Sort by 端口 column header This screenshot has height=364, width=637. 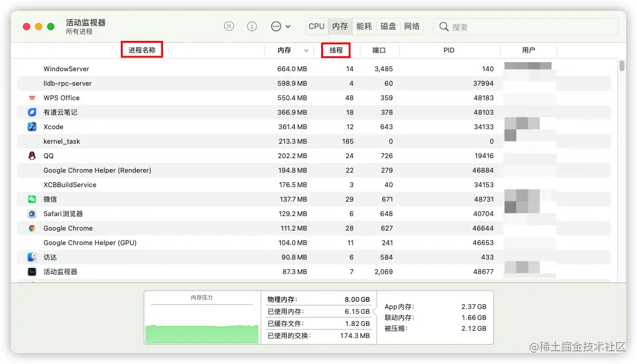pyautogui.click(x=379, y=50)
